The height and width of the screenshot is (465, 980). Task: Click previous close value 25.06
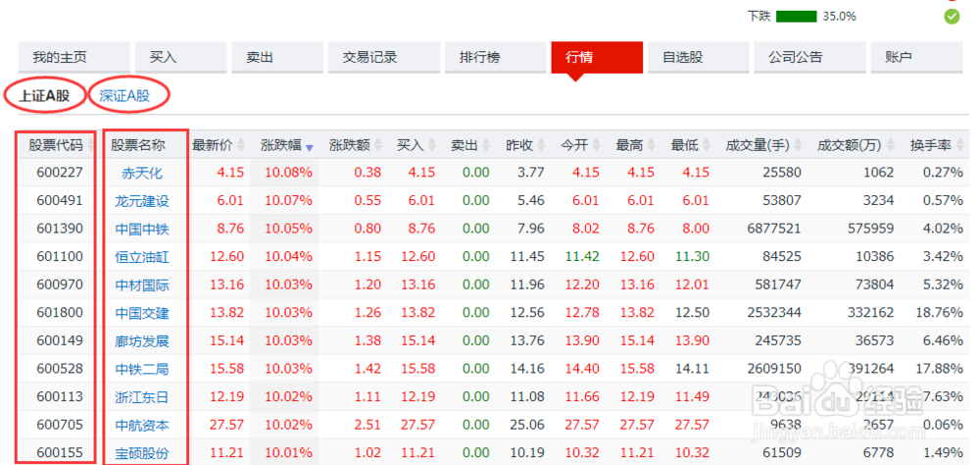tap(527, 425)
